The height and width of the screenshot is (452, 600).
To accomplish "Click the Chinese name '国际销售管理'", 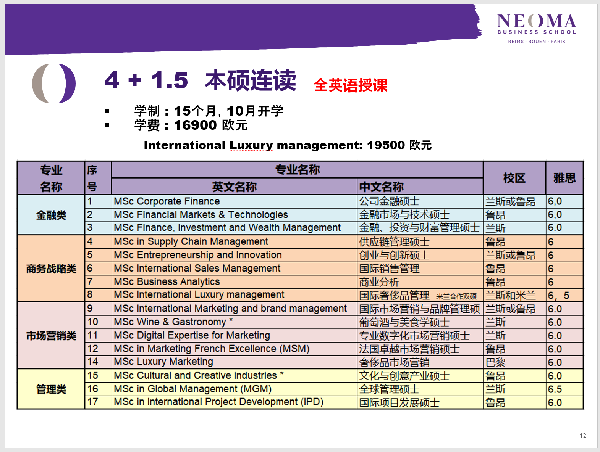I will (389, 269).
